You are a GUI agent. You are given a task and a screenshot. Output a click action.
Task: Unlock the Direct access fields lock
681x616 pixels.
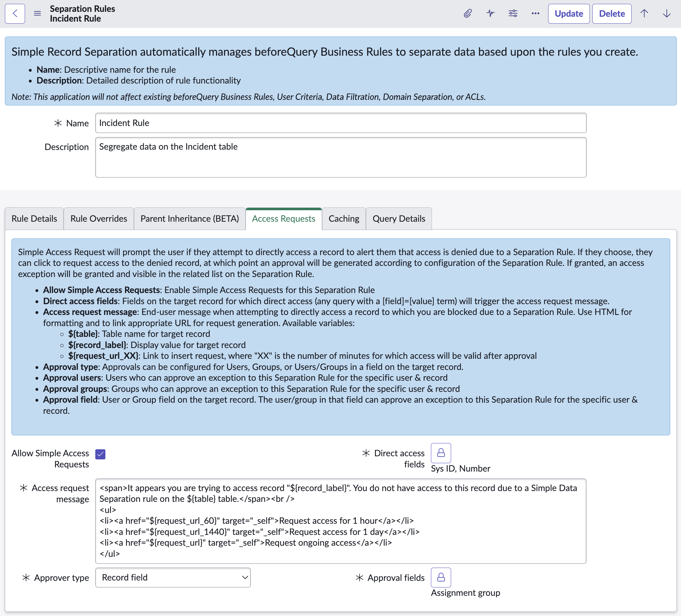441,453
